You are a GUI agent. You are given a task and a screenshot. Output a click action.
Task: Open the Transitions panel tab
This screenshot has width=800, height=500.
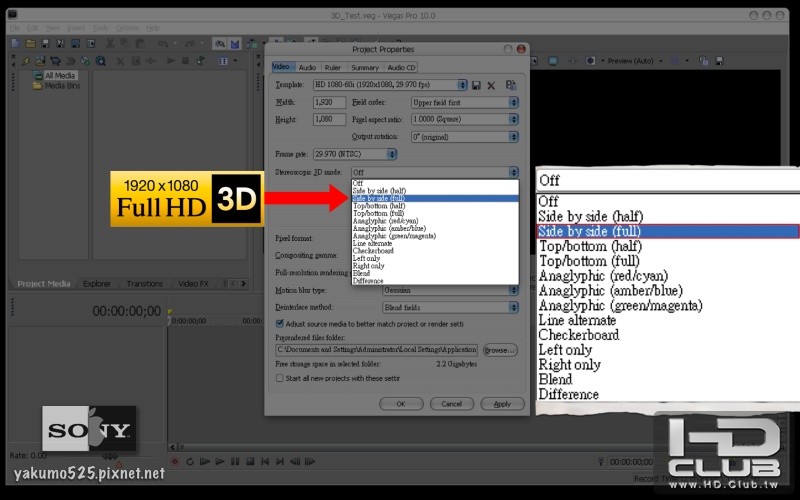[x=145, y=284]
